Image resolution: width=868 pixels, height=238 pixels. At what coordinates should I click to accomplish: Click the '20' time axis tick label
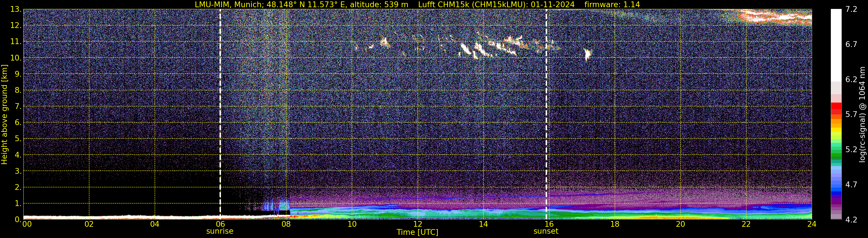pos(680,224)
